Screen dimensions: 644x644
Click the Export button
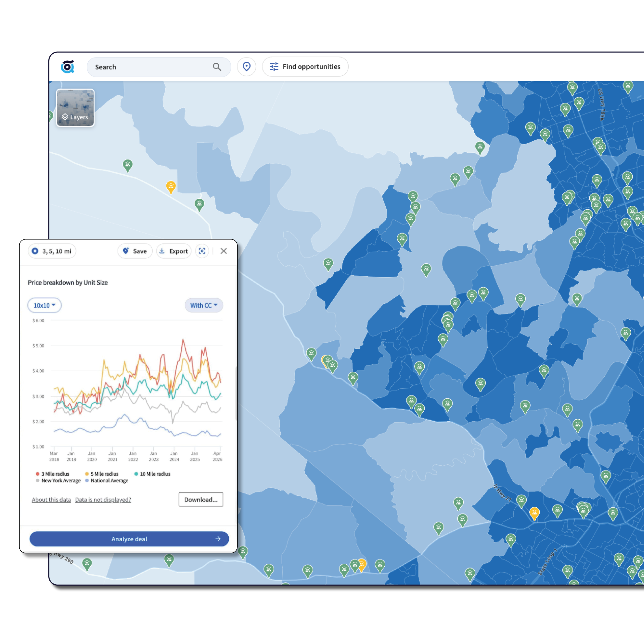174,251
